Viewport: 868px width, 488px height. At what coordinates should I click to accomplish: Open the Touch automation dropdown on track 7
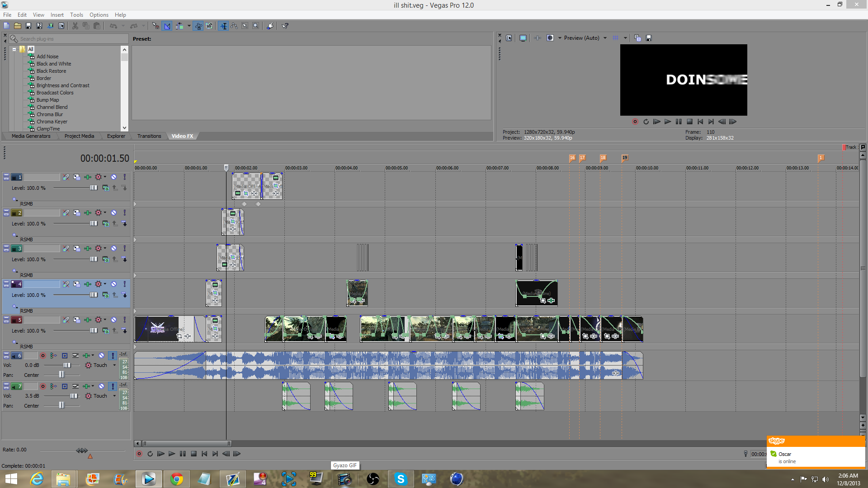114,396
